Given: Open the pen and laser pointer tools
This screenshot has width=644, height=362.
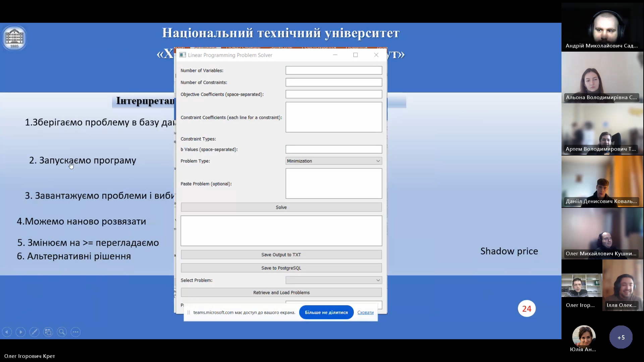Looking at the screenshot, I should tap(34, 332).
